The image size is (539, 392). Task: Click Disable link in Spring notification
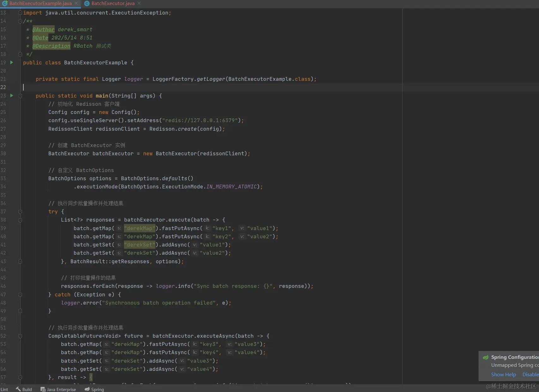[x=530, y=374]
